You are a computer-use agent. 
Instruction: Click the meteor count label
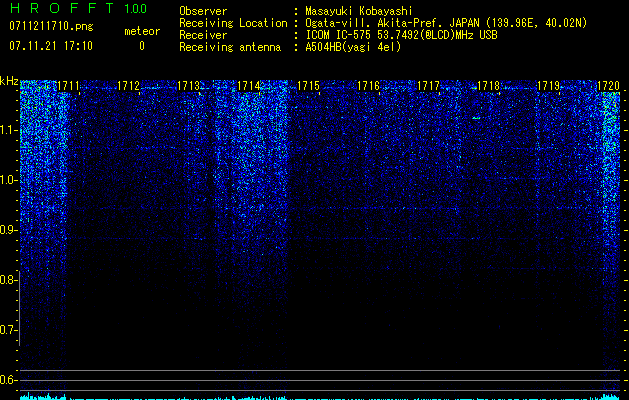(x=142, y=31)
